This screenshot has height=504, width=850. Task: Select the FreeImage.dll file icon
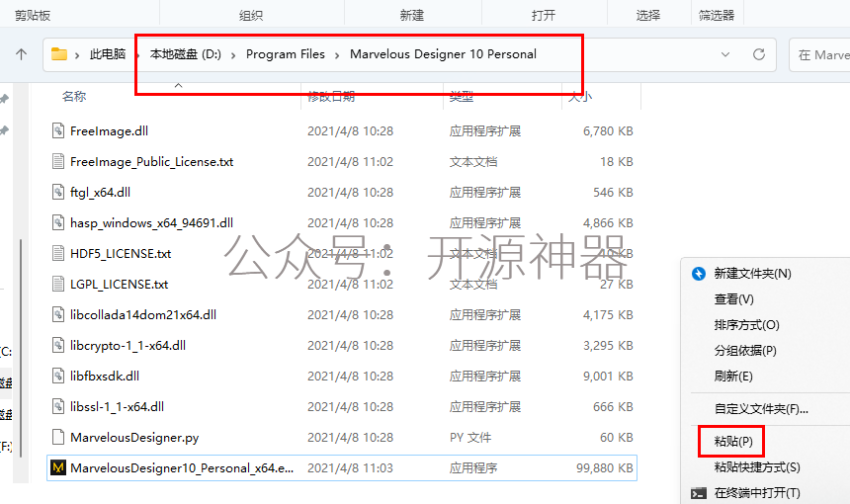58,130
